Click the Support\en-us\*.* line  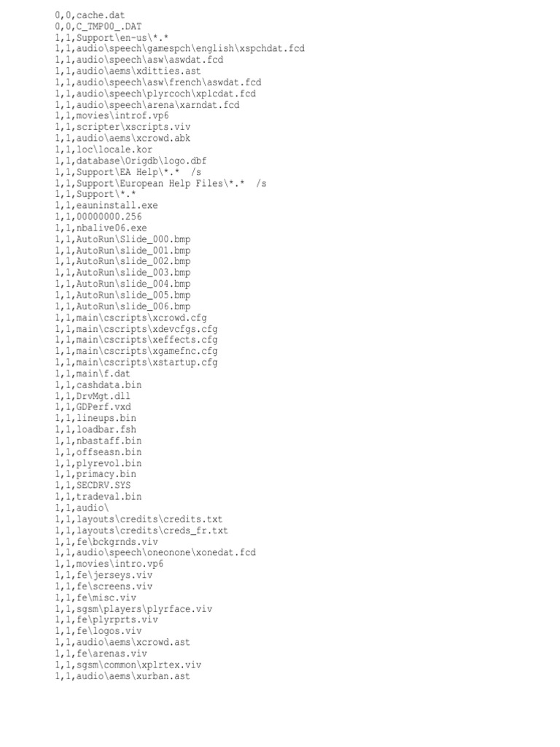[x=112, y=38]
